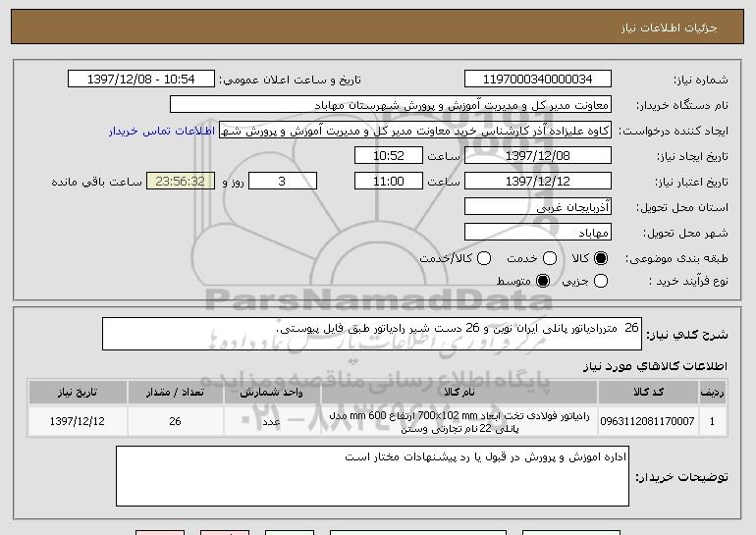Click the creation time field 10:52
The image size is (756, 535).
tap(389, 156)
